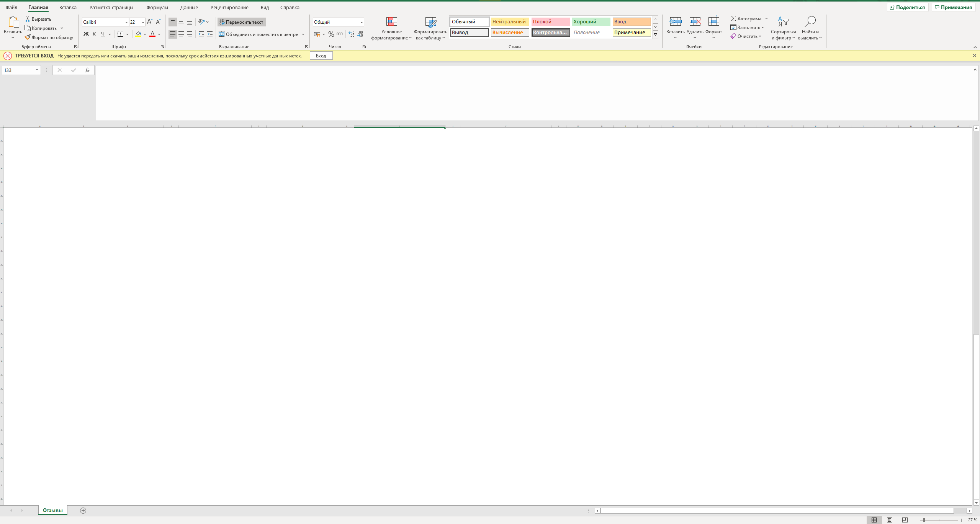This screenshot has width=980, height=524.
Task: Switch to the Insert (Вставка) tab
Action: click(x=68, y=7)
